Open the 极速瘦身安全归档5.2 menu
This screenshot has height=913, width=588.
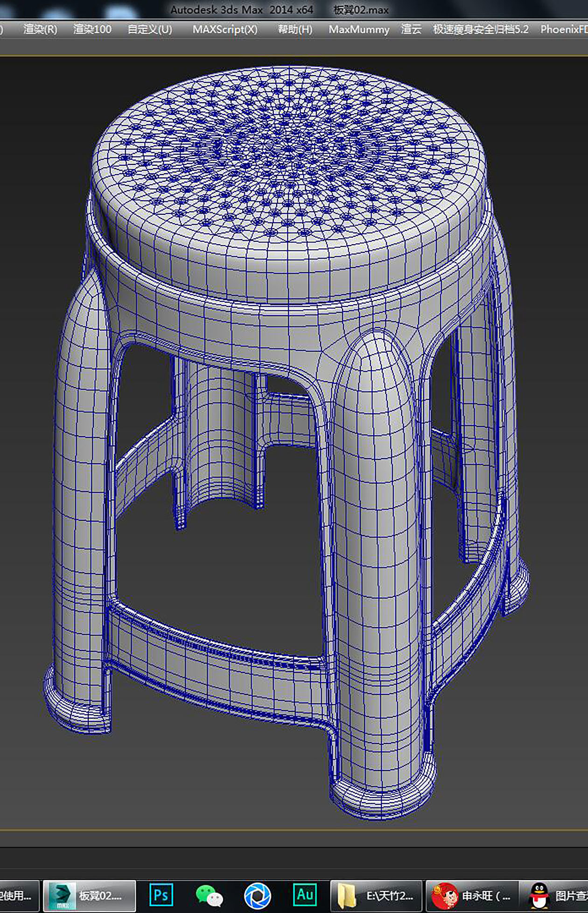coord(481,29)
